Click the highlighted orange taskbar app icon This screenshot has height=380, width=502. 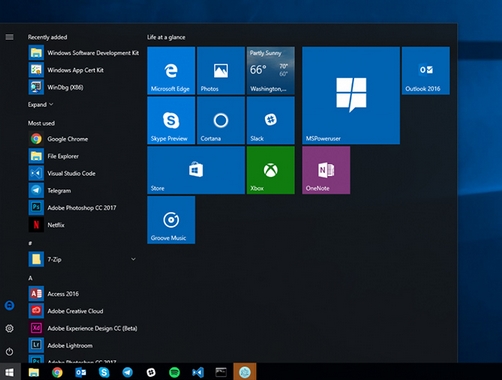245,372
